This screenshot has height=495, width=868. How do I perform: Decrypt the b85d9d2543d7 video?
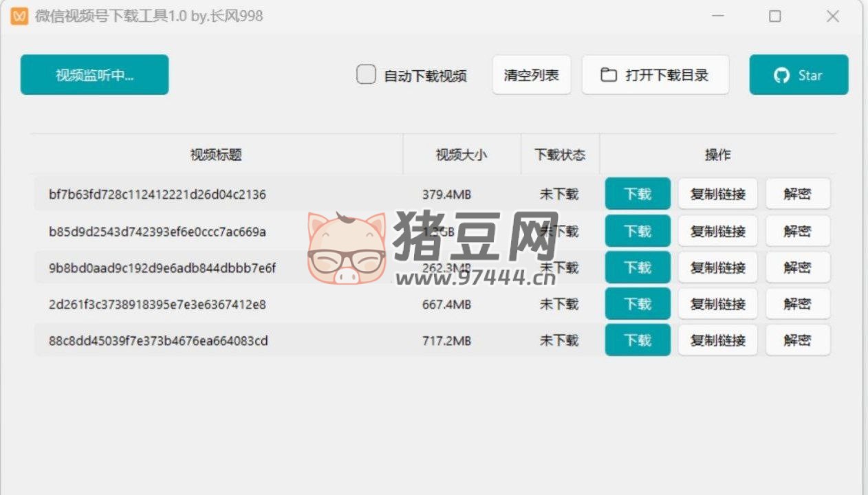797,231
